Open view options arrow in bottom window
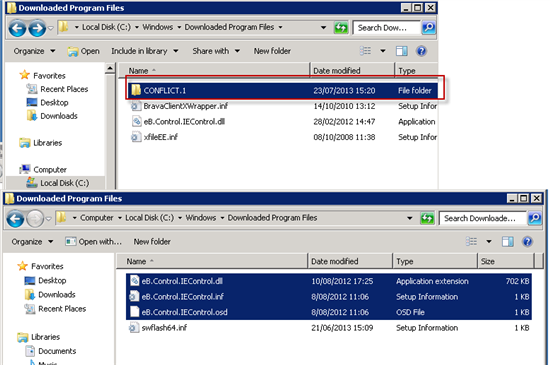This screenshot has width=550, height=365. coord(489,242)
